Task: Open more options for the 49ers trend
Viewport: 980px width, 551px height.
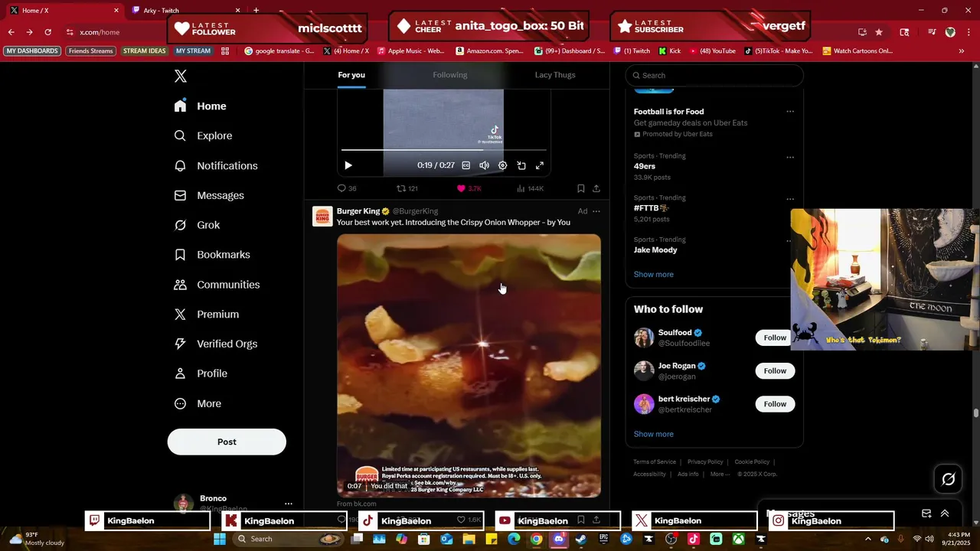Action: click(790, 158)
